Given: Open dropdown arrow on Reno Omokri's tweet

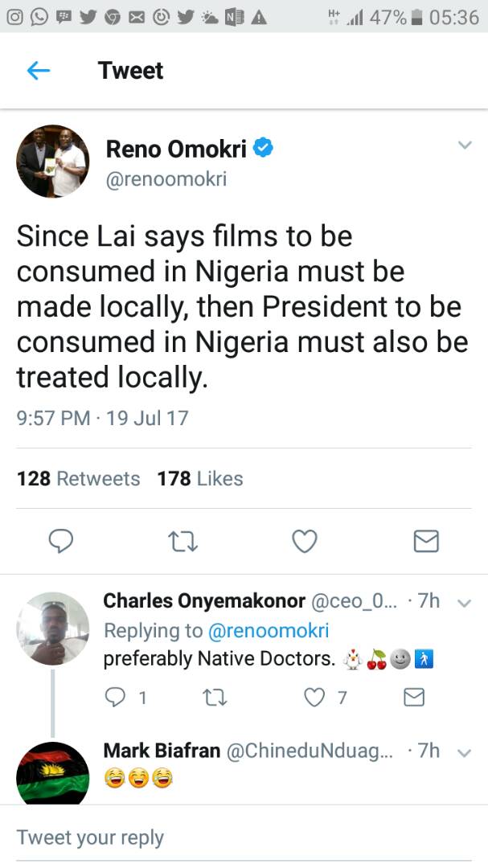Looking at the screenshot, I should [464, 145].
